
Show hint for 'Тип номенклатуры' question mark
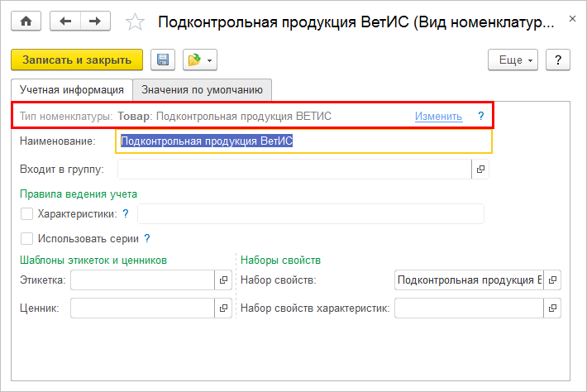tap(481, 116)
